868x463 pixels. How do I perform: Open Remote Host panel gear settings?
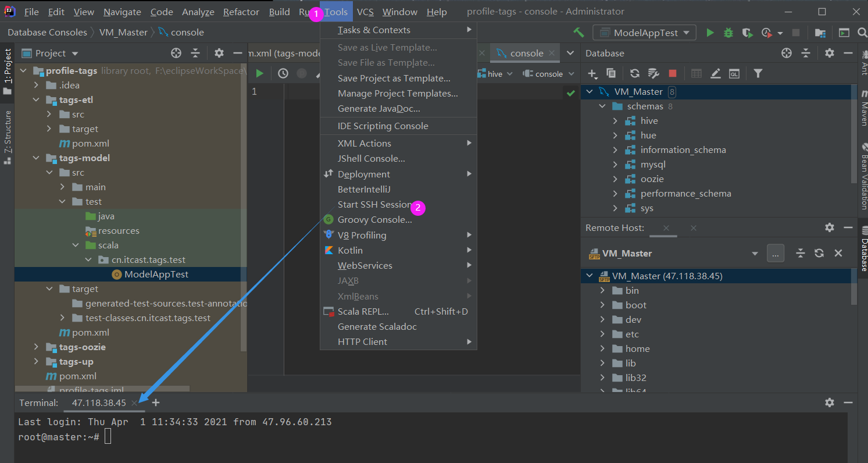[x=830, y=227]
